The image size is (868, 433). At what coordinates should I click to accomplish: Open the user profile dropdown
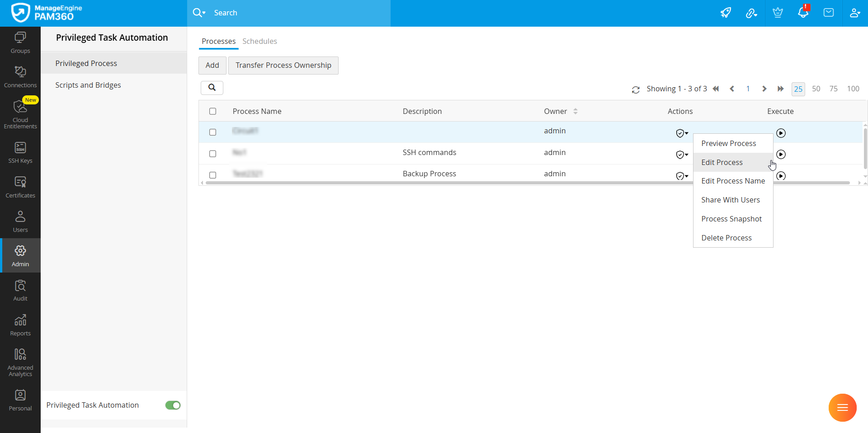[x=855, y=13]
